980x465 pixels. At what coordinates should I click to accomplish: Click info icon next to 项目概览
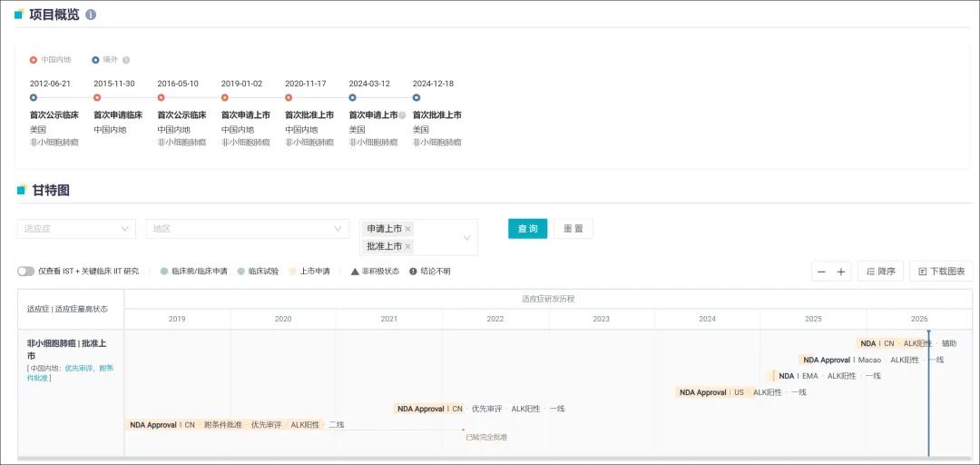pyautogui.click(x=91, y=15)
